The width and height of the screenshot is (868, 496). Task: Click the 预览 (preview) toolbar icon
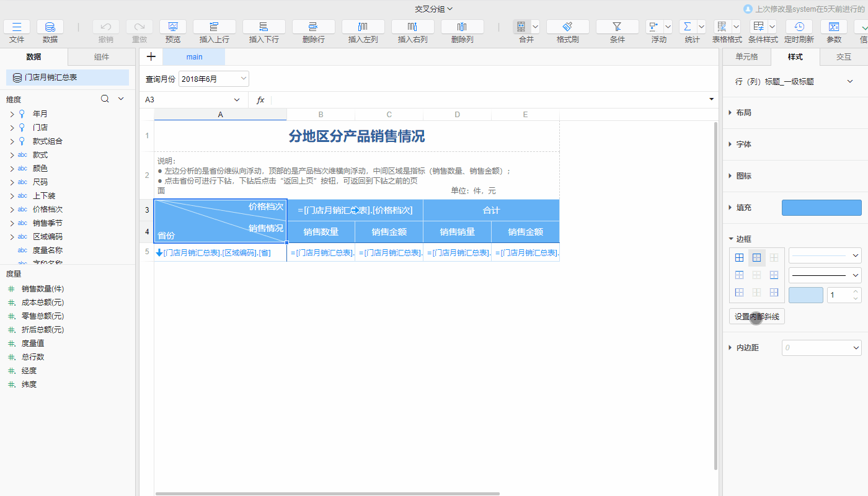point(173,27)
